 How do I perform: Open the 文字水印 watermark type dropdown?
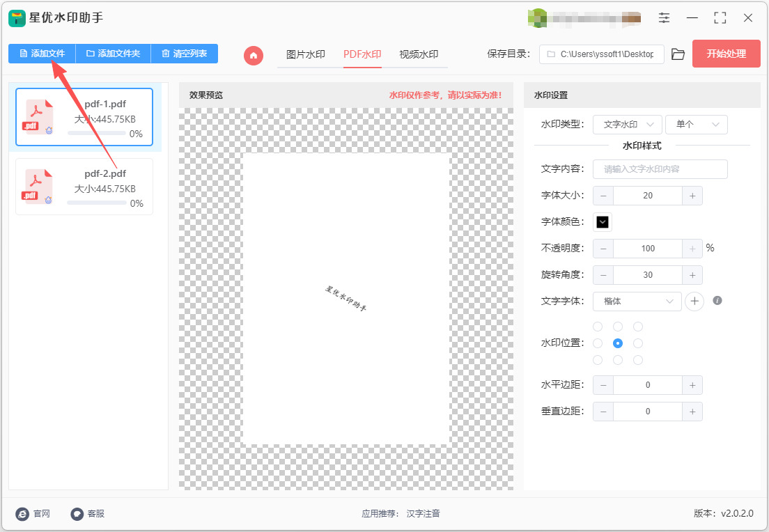click(x=628, y=125)
